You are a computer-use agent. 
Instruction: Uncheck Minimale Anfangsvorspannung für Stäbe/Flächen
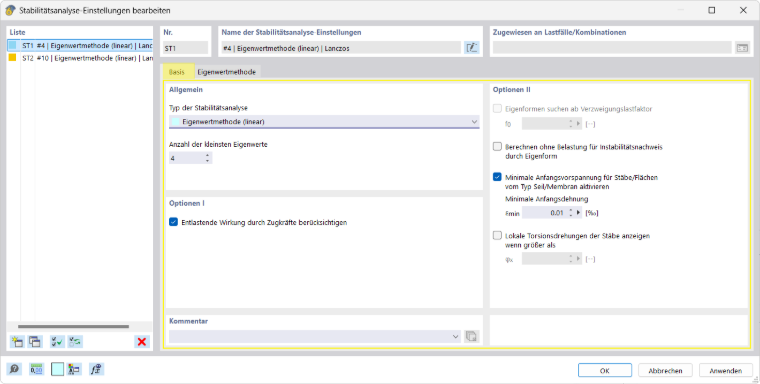497,177
